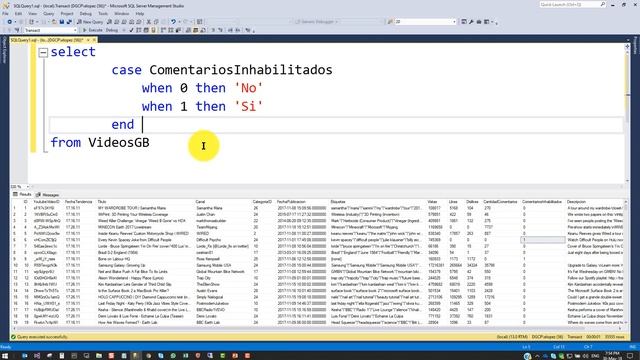Click the DMX Query icon
Viewport: 640px width, 360px height.
click(124, 22)
